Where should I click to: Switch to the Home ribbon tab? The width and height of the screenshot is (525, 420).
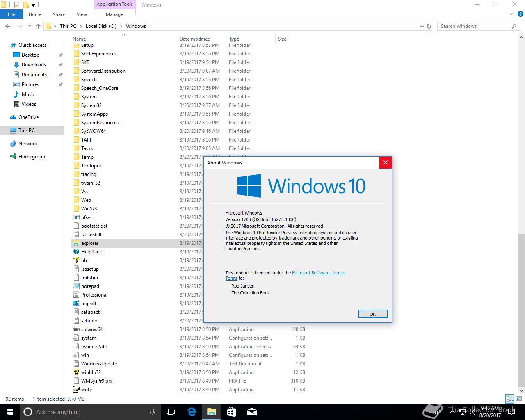click(35, 14)
